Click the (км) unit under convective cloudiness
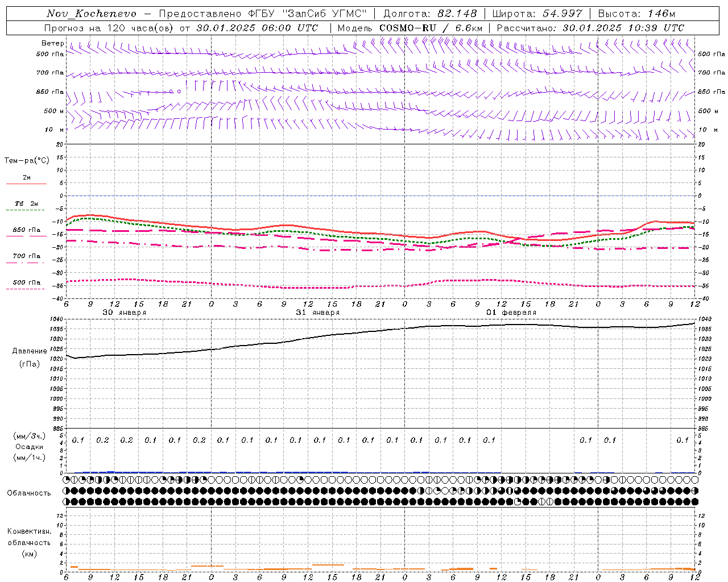The image size is (728, 582). 29,554
